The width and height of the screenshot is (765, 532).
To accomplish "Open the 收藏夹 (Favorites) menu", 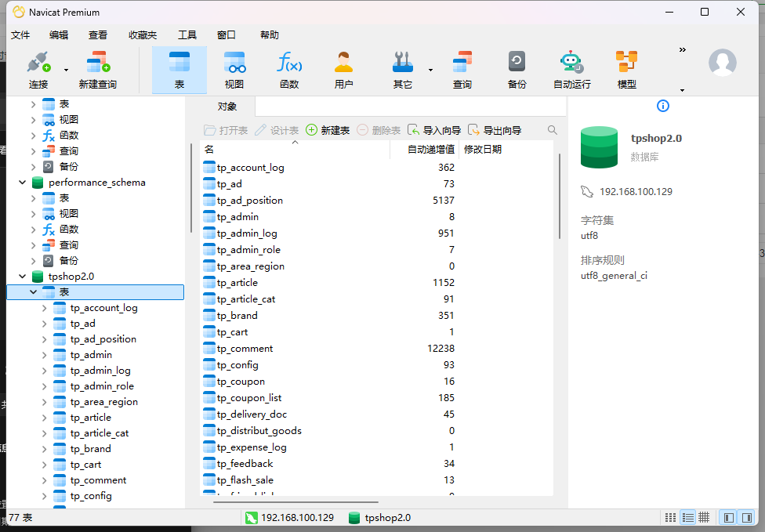I will [143, 35].
